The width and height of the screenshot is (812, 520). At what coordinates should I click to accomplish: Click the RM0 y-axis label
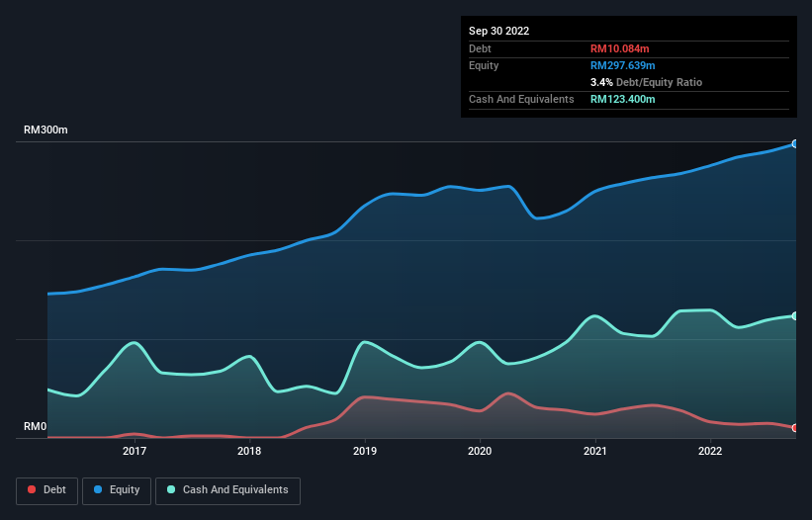tap(36, 427)
